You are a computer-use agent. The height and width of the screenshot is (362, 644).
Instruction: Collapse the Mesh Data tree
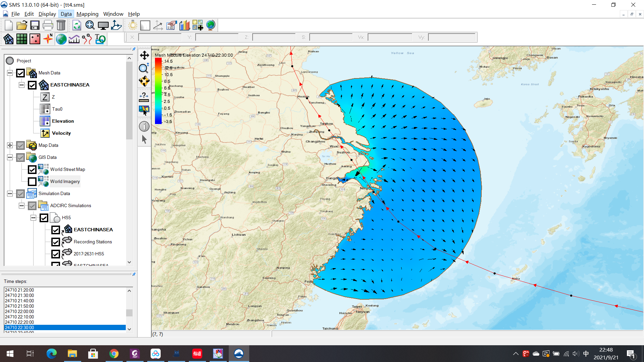tap(10, 73)
